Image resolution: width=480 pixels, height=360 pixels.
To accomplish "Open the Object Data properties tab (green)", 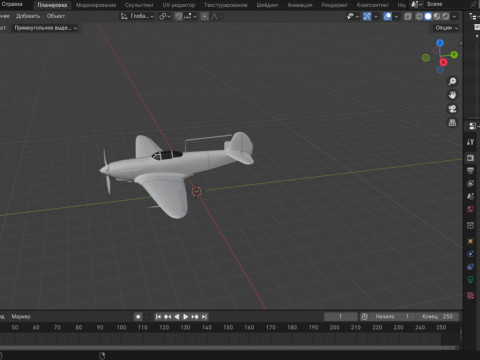I will click(x=470, y=279).
